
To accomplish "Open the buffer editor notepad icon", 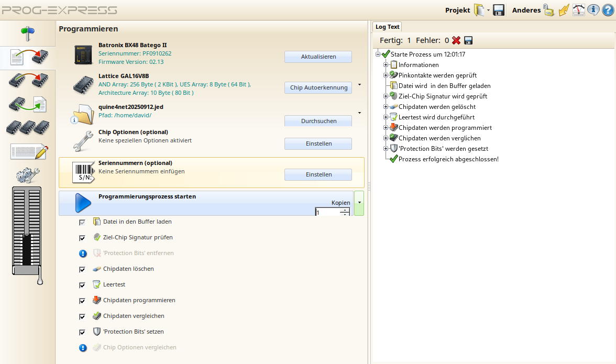I will point(29,152).
